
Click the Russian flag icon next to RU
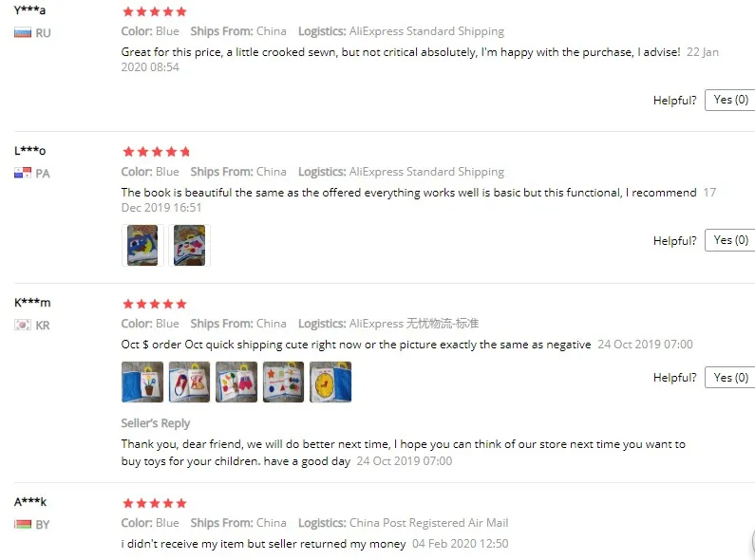coord(23,33)
